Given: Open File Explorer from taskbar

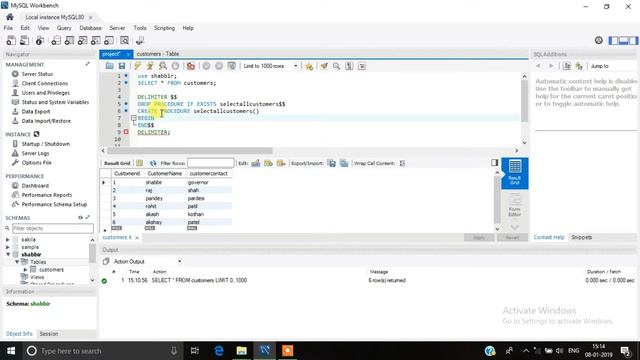Looking at the screenshot, I should 242,351.
